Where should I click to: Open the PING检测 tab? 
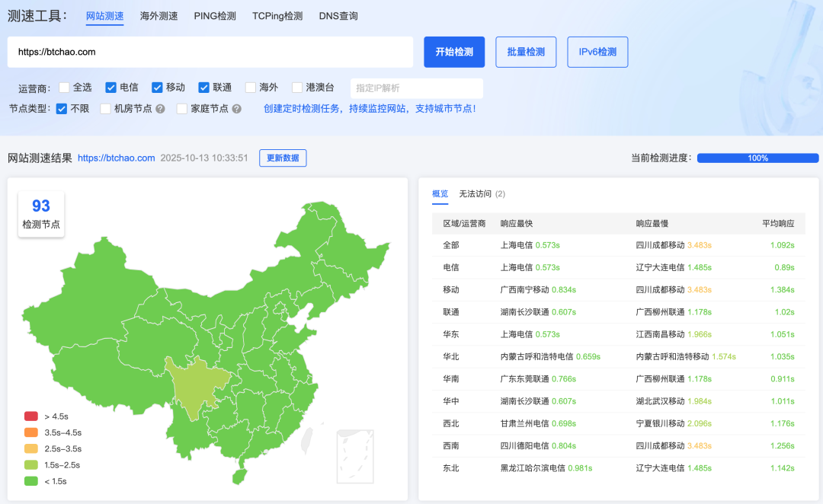tap(215, 16)
